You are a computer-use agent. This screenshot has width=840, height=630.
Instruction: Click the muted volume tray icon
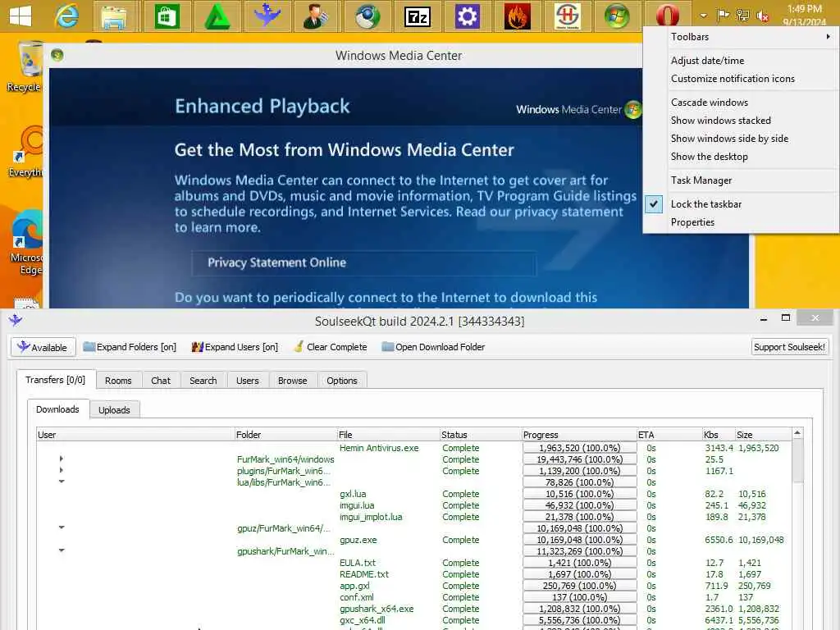pyautogui.click(x=762, y=16)
